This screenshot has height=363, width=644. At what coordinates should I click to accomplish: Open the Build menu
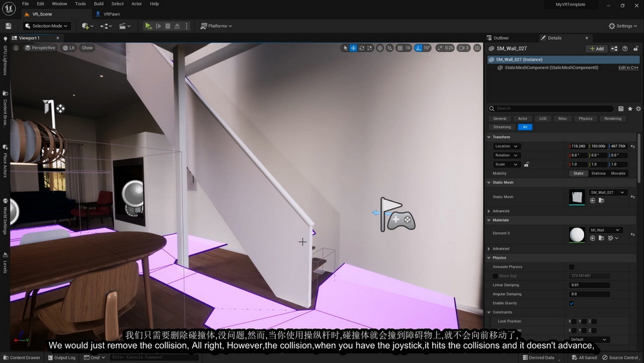(99, 4)
